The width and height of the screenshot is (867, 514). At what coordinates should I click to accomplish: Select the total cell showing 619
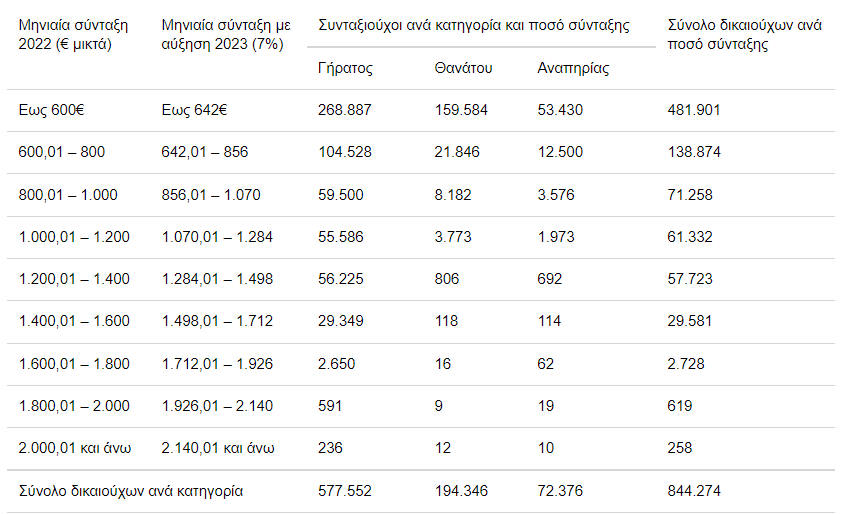[680, 406]
